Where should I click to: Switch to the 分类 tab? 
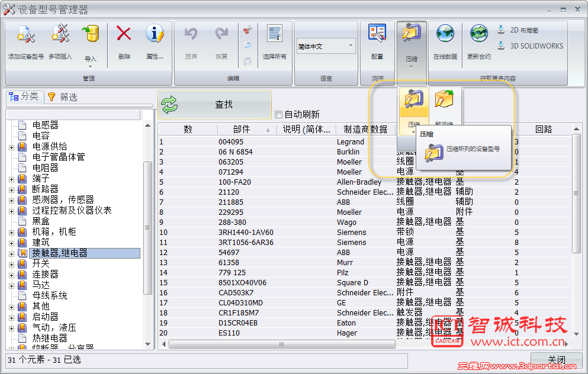pyautogui.click(x=24, y=96)
